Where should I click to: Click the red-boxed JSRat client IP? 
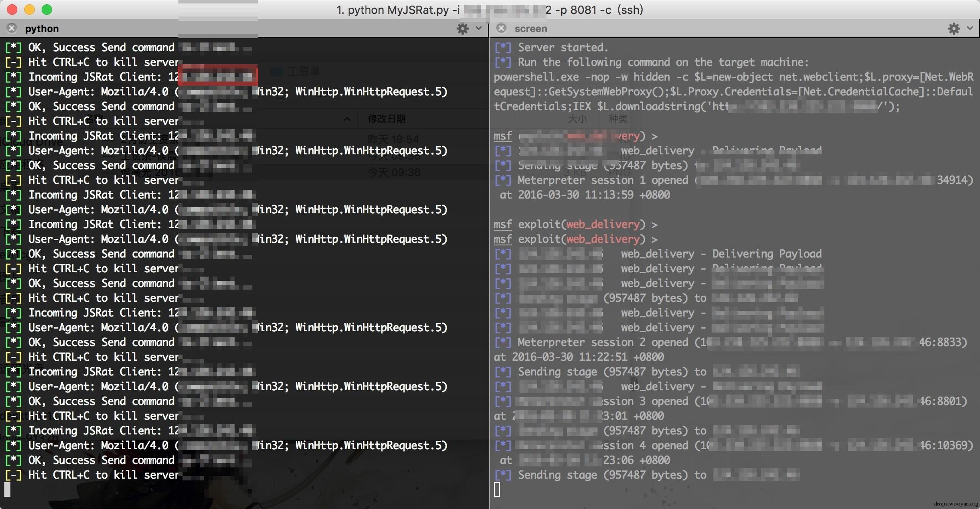(x=218, y=76)
